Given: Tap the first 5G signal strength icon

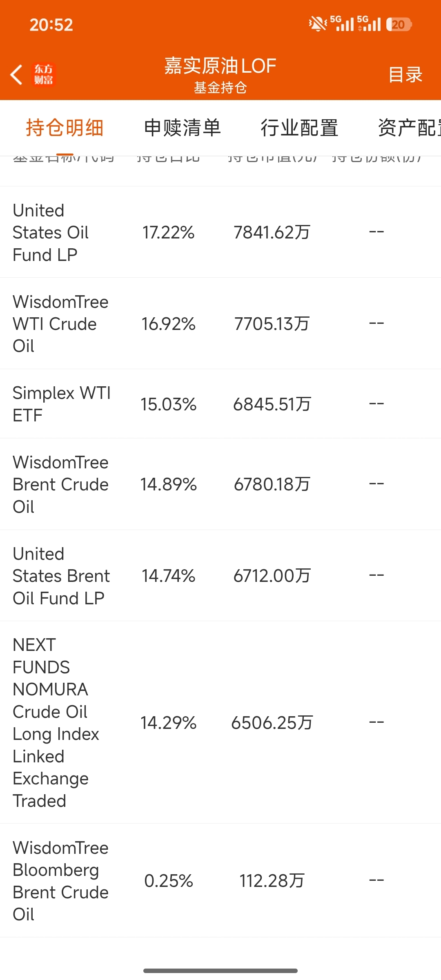Looking at the screenshot, I should tap(342, 24).
